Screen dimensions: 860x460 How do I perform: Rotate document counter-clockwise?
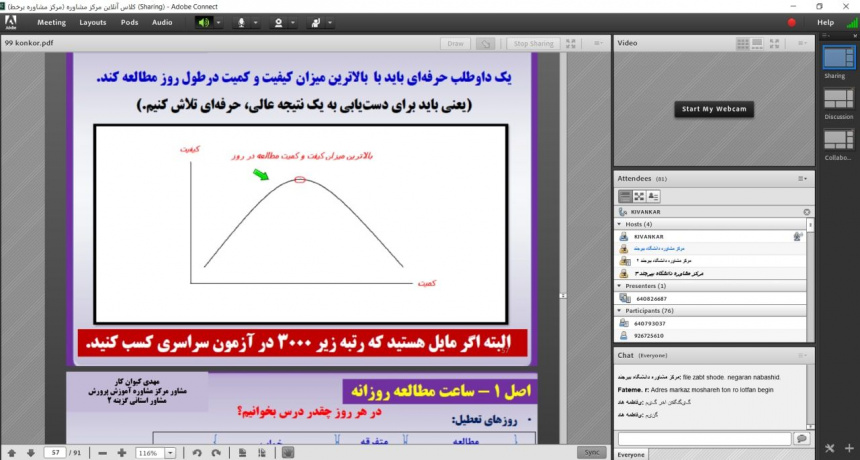(197, 453)
